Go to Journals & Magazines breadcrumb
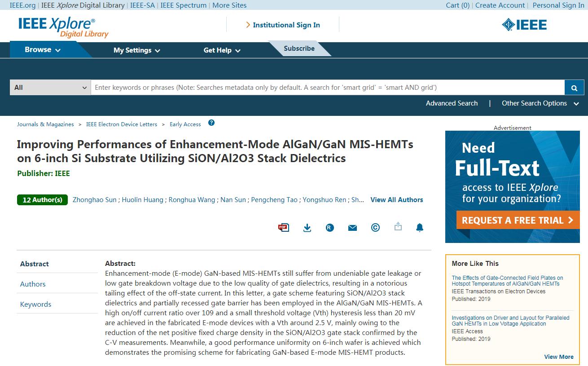Image resolution: width=588 pixels, height=366 pixels. (45, 124)
